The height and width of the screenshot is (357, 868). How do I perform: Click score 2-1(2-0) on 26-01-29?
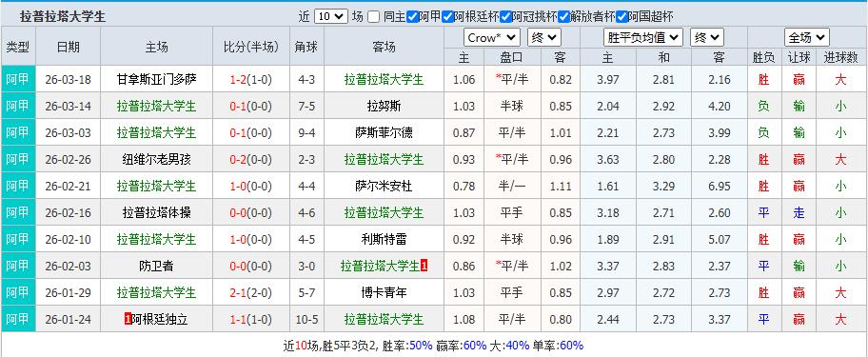pyautogui.click(x=250, y=292)
